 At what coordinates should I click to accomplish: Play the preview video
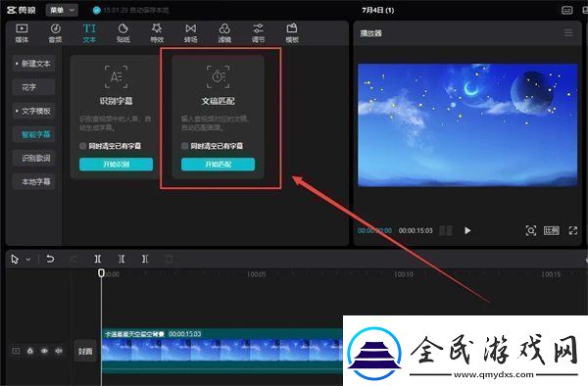467,230
